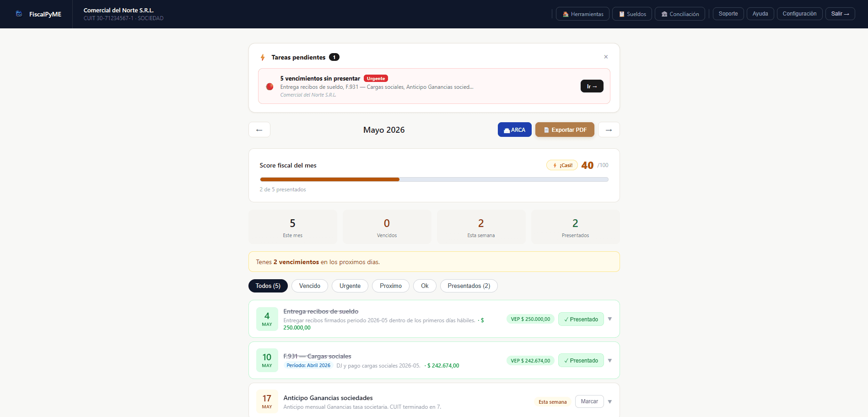The width and height of the screenshot is (868, 417).
Task: Click the 40 score value
Action: (x=587, y=165)
